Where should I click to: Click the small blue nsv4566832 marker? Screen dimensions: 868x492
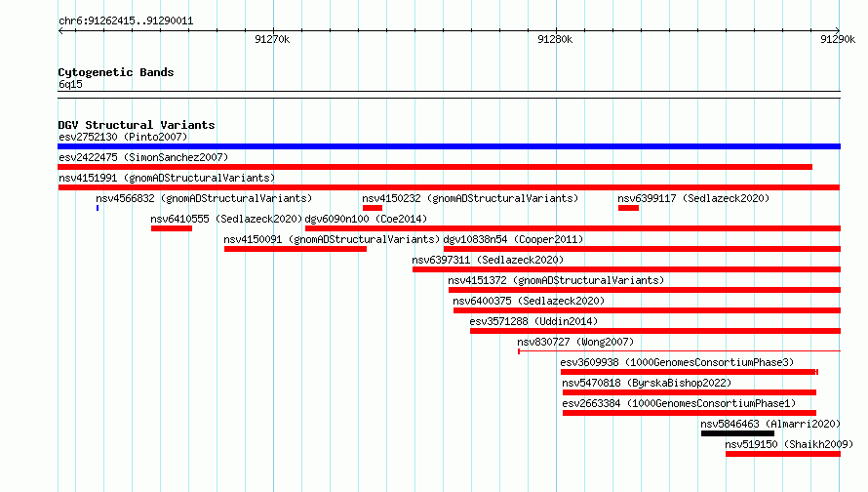pyautogui.click(x=98, y=208)
